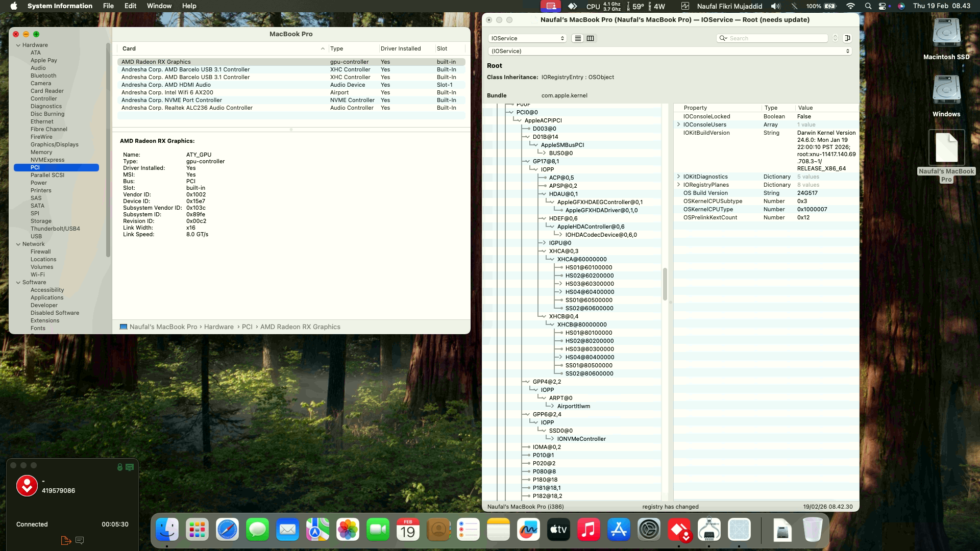The image size is (980, 551).
Task: Open IOService plane dropdown
Action: tap(527, 38)
